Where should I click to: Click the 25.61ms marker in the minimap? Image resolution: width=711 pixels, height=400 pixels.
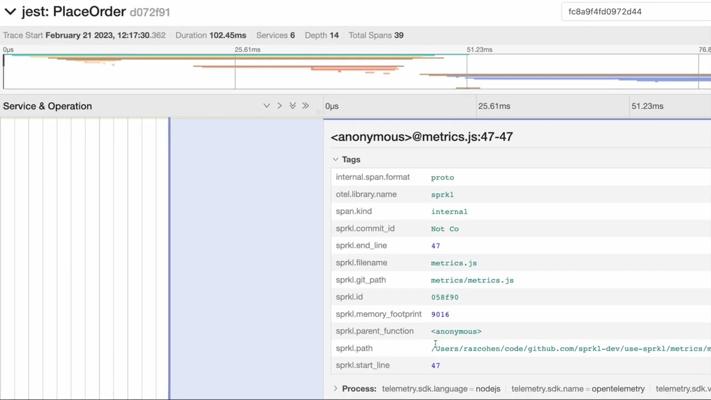pyautogui.click(x=248, y=49)
